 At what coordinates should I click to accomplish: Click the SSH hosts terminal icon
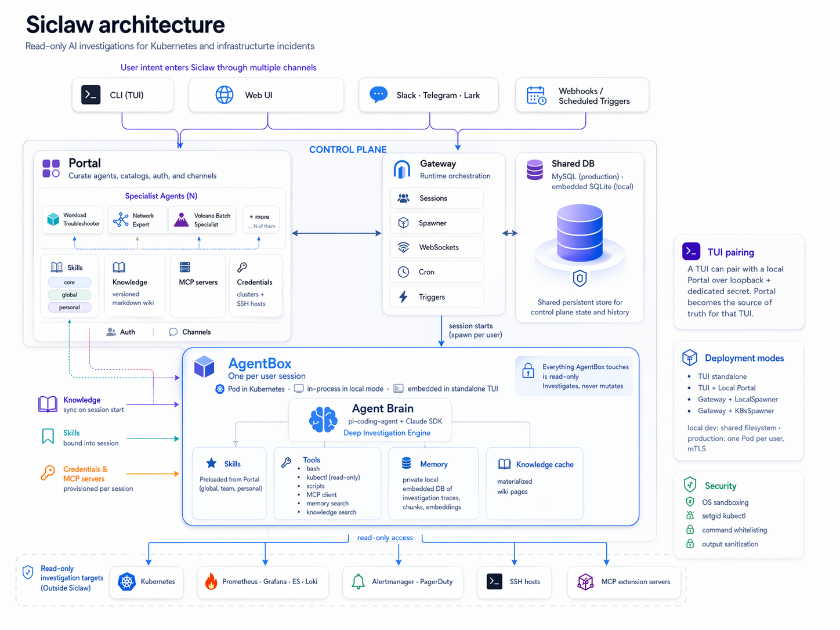(x=494, y=581)
